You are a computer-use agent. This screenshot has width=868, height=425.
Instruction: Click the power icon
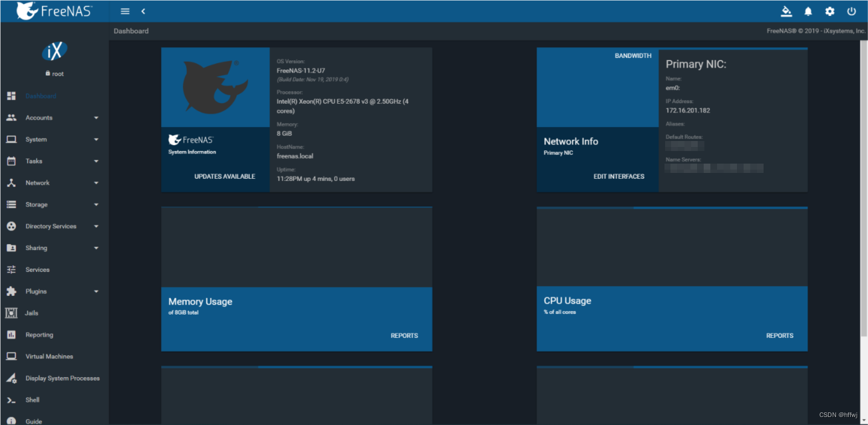(x=851, y=11)
